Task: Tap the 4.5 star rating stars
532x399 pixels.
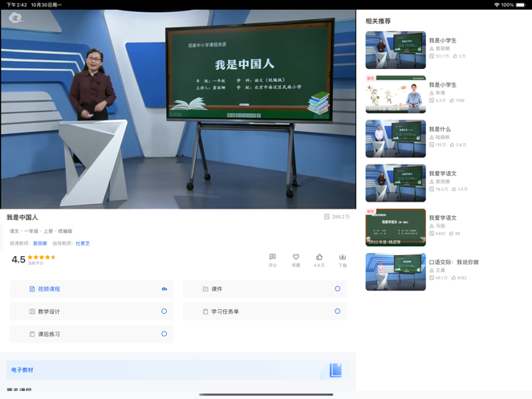Action: (x=42, y=258)
